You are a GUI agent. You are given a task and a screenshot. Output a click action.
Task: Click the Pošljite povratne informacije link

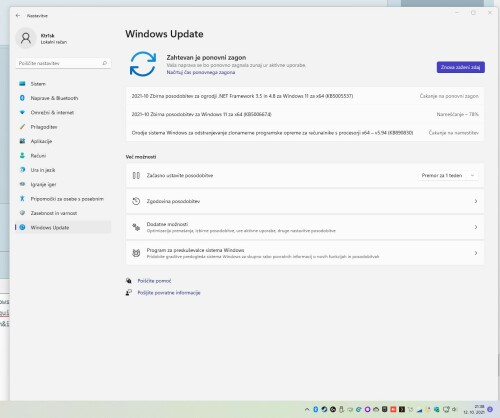click(169, 293)
